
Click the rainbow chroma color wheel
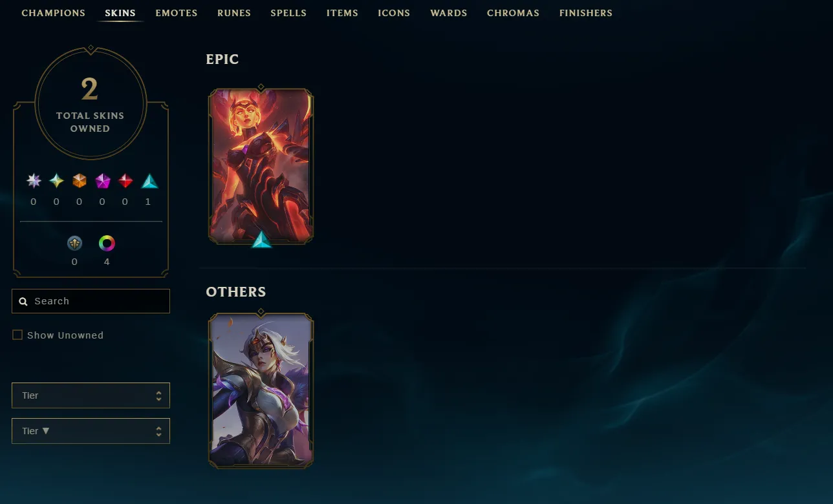(107, 244)
